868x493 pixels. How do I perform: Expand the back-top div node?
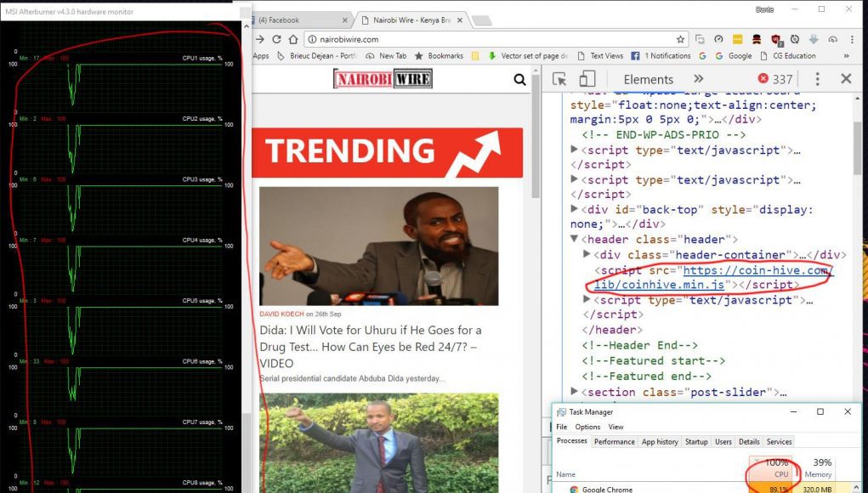click(x=574, y=208)
